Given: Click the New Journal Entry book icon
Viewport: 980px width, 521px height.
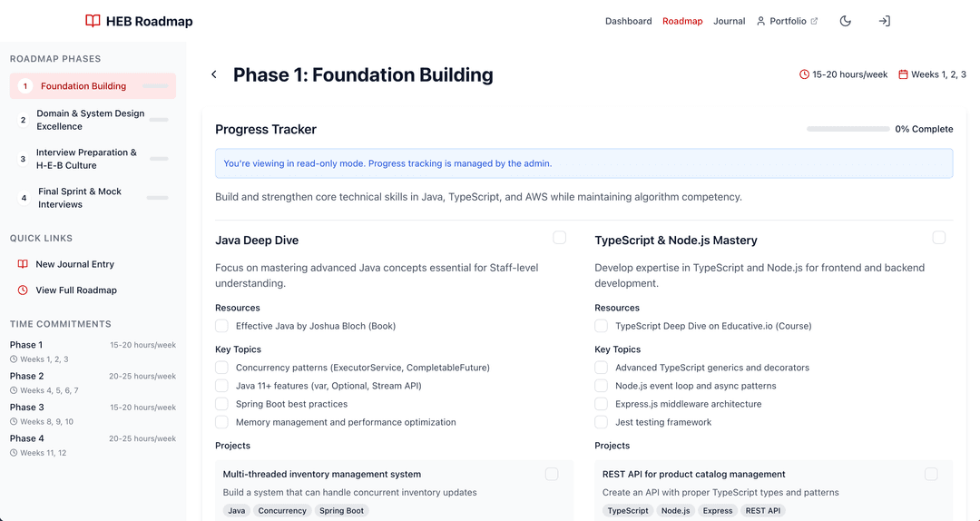Looking at the screenshot, I should [x=23, y=264].
